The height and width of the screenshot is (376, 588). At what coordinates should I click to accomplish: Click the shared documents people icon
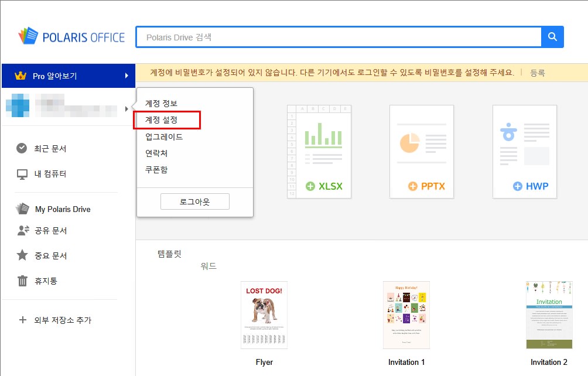(x=23, y=230)
